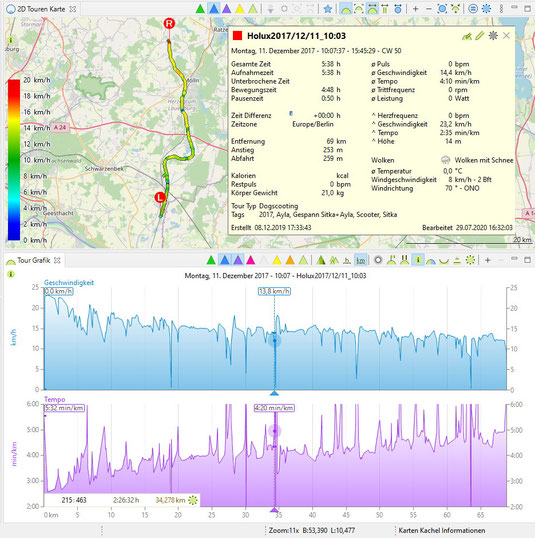Zoom in the map with plus icon
The height and width of the screenshot is (538, 535).
click(416, 9)
